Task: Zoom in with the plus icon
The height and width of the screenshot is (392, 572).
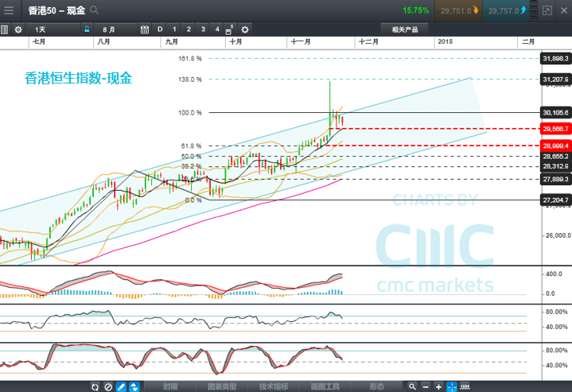Action: coord(438,386)
